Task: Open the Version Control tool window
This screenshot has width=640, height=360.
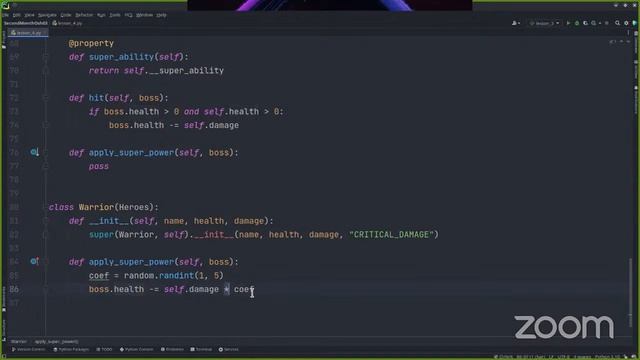Action: coord(28,349)
